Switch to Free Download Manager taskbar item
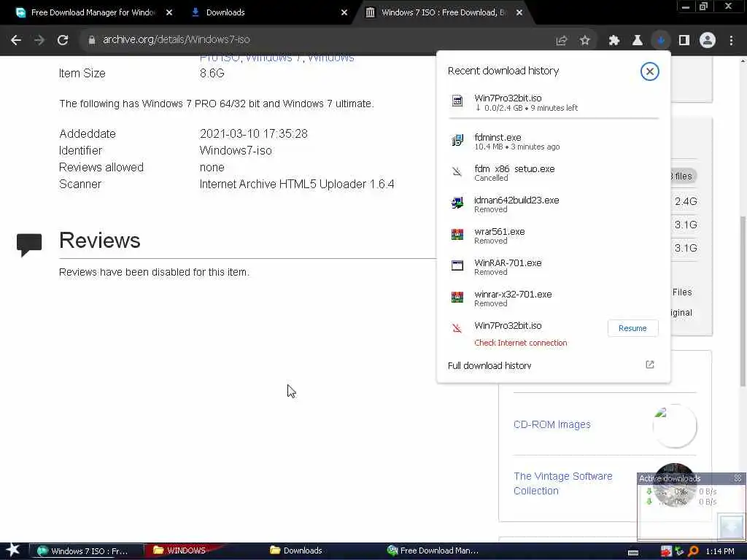 [x=433, y=551]
